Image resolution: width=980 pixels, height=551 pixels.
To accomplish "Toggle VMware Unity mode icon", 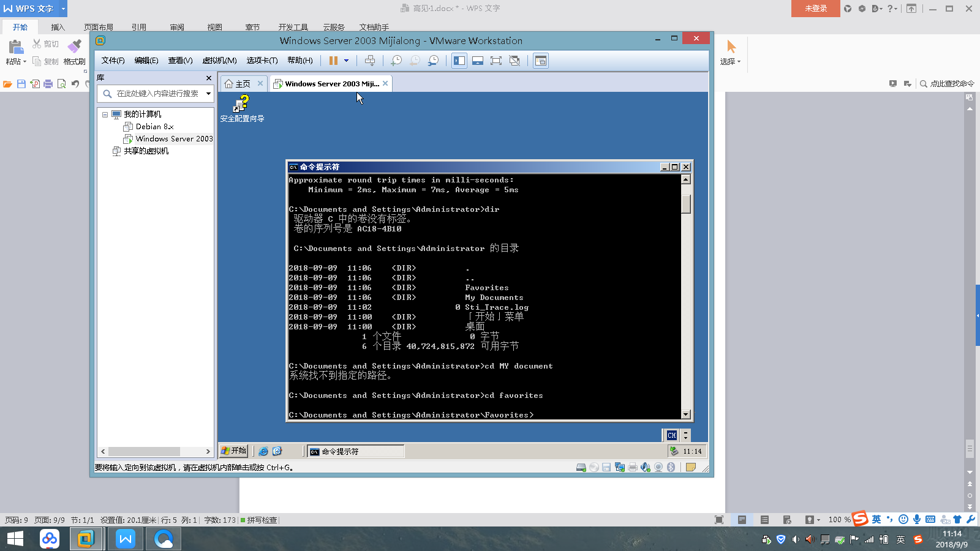I will (514, 61).
